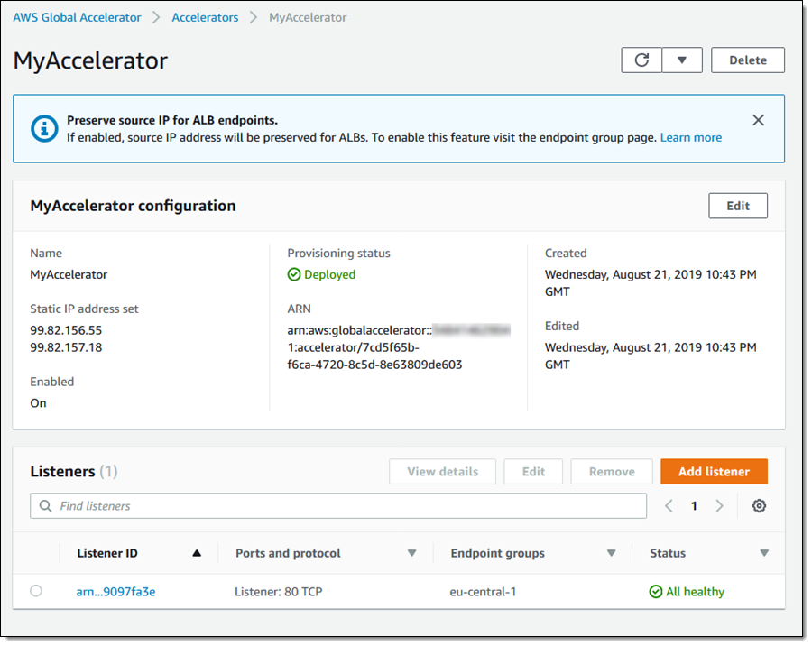This screenshot has width=812, height=646.
Task: Click the Listener: 80 TCP cell
Action: click(279, 592)
